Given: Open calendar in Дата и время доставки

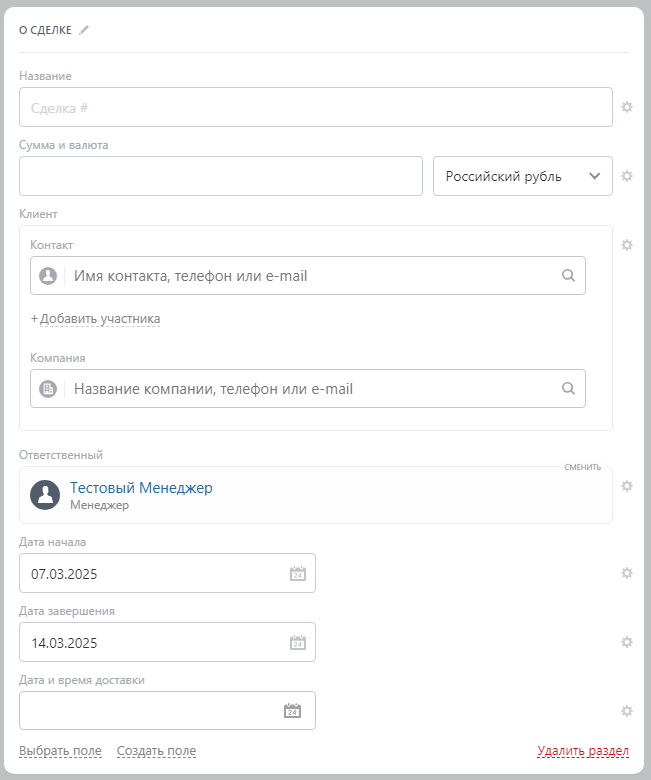Looking at the screenshot, I should tap(292, 711).
